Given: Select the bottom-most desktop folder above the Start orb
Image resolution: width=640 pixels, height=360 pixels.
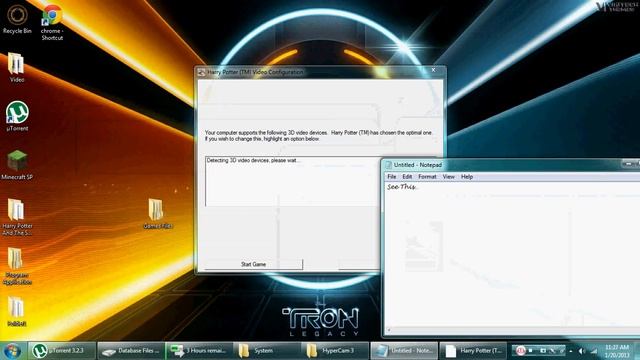Looking at the screenshot, I should click(17, 311).
